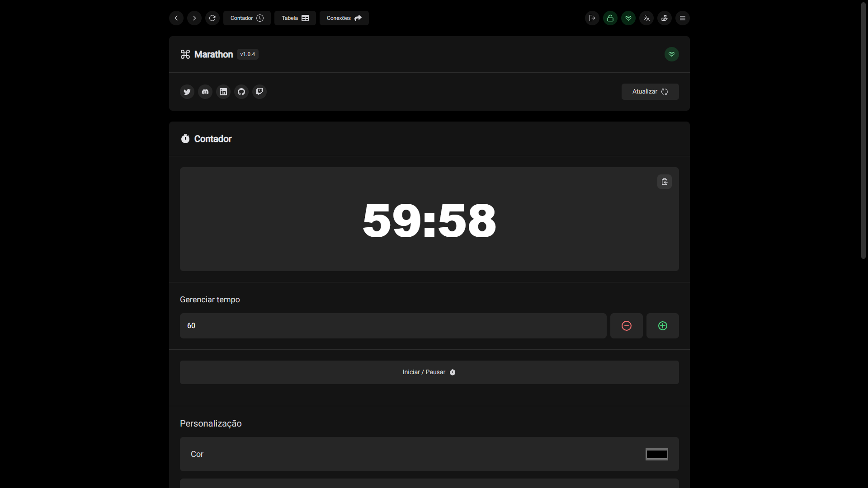
Task: Go back with the left arrow
Action: [176, 18]
